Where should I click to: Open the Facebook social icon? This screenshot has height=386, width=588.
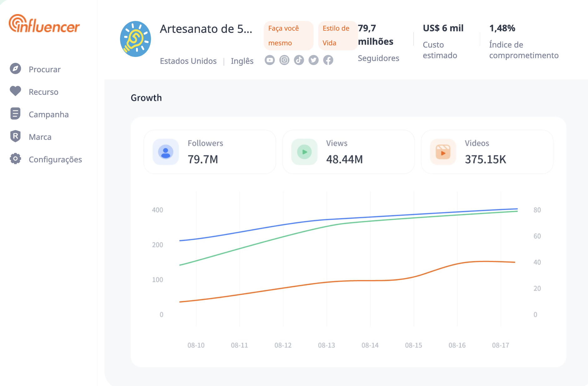[x=328, y=60]
